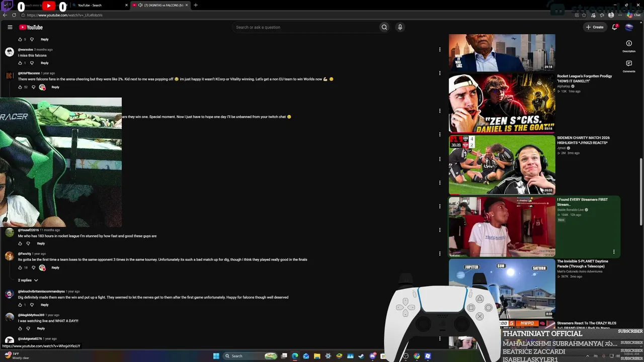Screen dimensions: 644x362
Task: Open the Stable Ronaldo Live channel link
Action: coord(571,210)
